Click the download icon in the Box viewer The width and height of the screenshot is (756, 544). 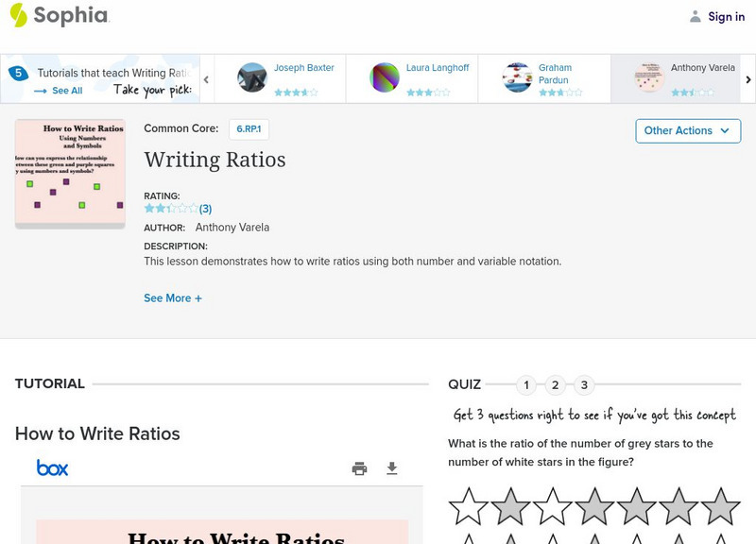(x=391, y=467)
